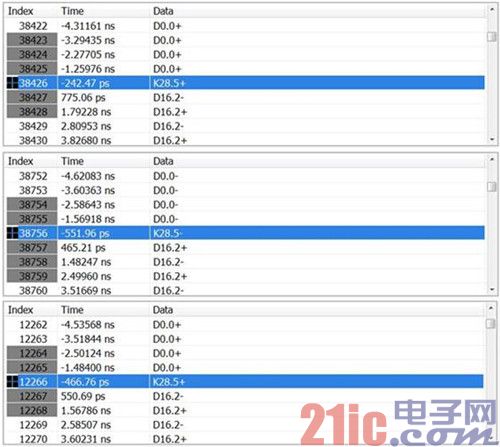Screen dimensions: 500x447
Task: Click the time value 775.06 ps
Action: (x=83, y=97)
